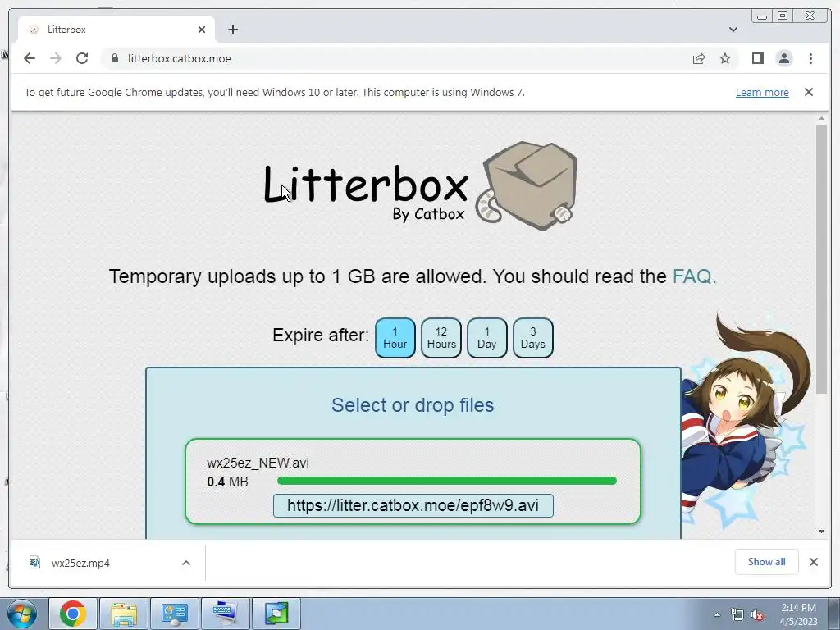The height and width of the screenshot is (630, 840).
Task: Click the page scrollbar thumb
Action: pos(822,259)
